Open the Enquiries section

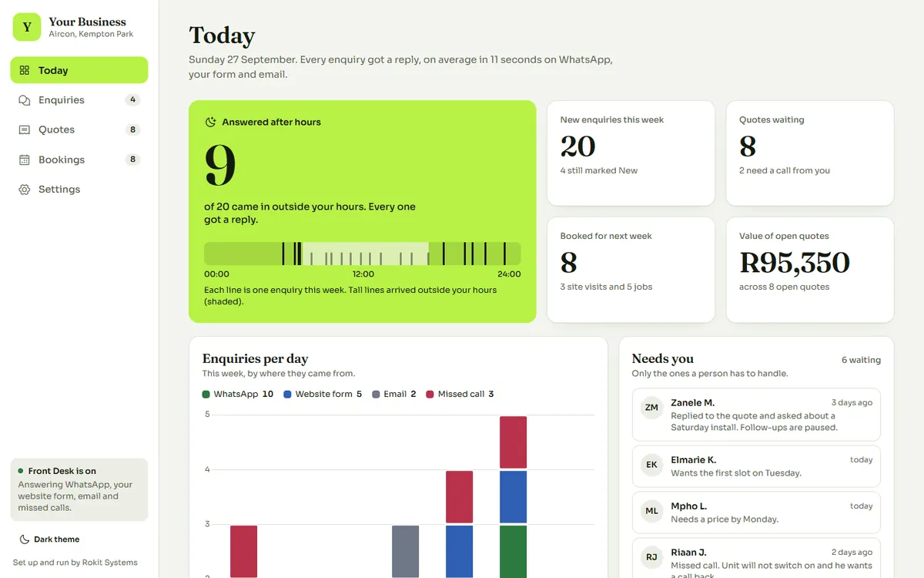pyautogui.click(x=79, y=100)
